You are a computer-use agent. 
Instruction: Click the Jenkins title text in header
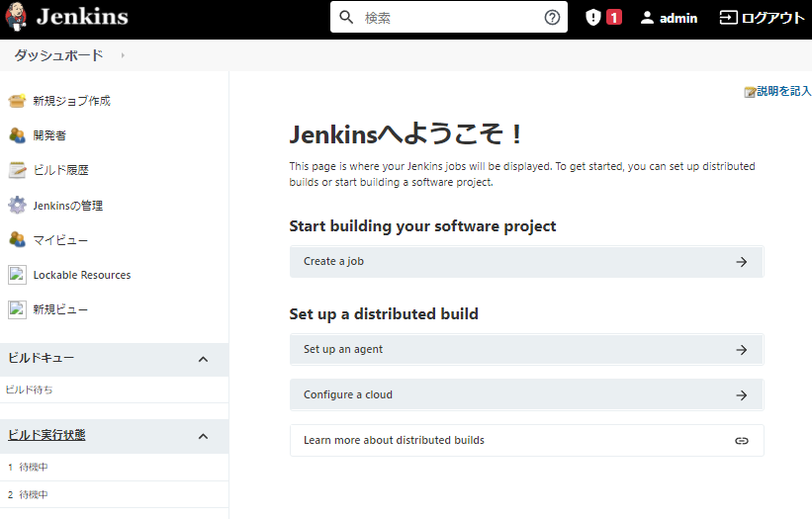click(x=82, y=17)
